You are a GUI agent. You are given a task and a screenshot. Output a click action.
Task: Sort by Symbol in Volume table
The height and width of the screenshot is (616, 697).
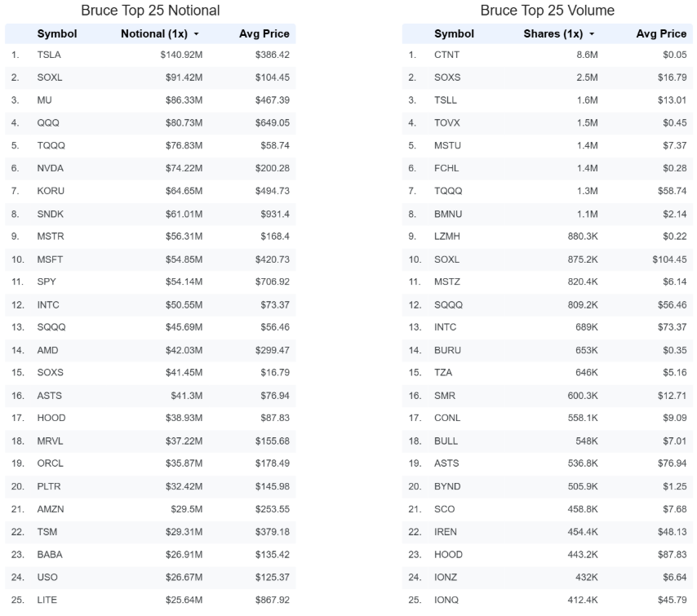click(x=454, y=33)
